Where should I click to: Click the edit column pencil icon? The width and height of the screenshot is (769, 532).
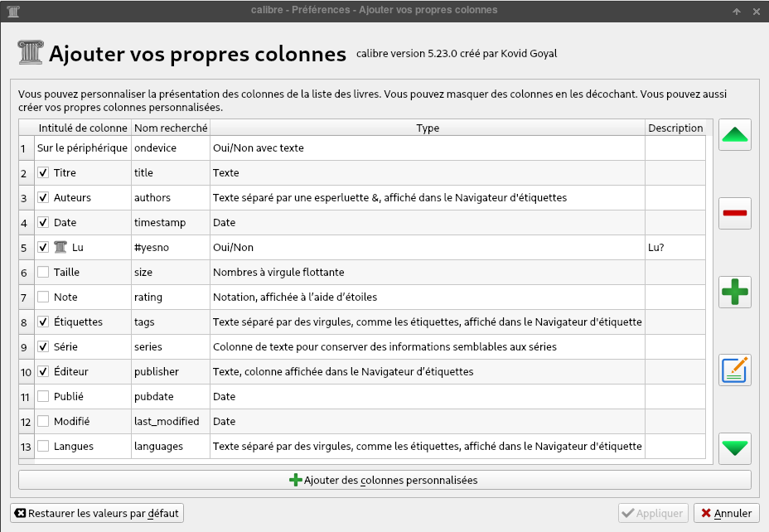click(x=735, y=370)
